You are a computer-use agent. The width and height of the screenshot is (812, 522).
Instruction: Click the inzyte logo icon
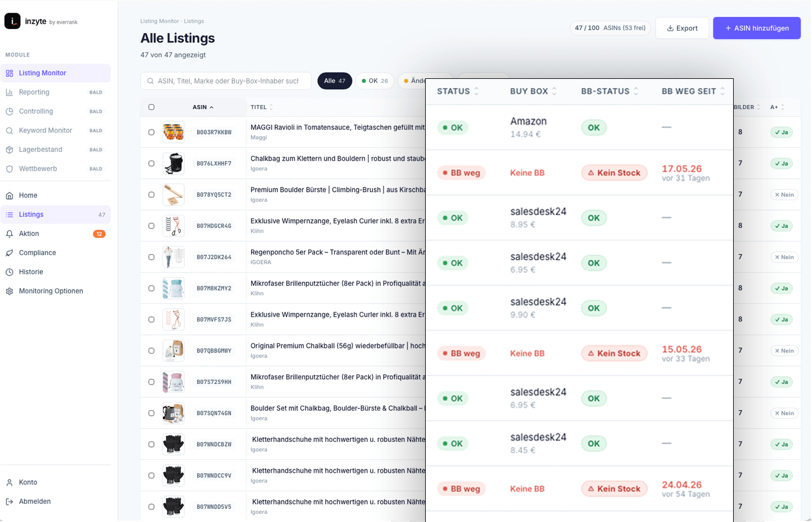pyautogui.click(x=12, y=21)
